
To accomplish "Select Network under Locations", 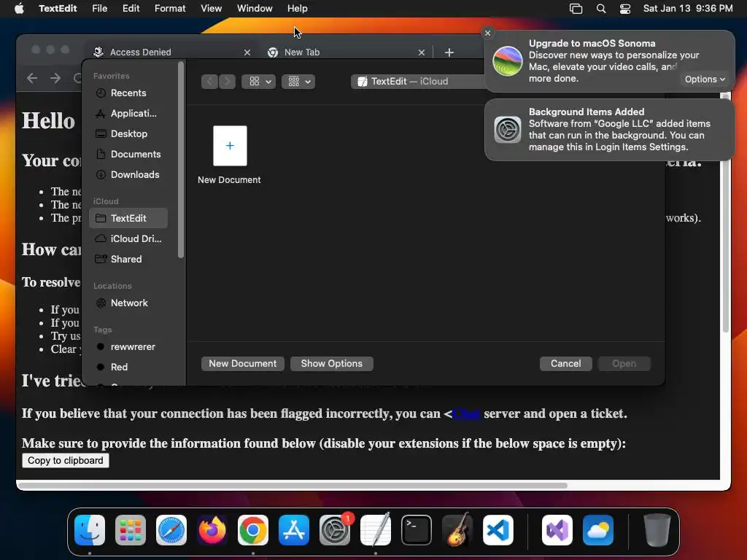I will 128,303.
